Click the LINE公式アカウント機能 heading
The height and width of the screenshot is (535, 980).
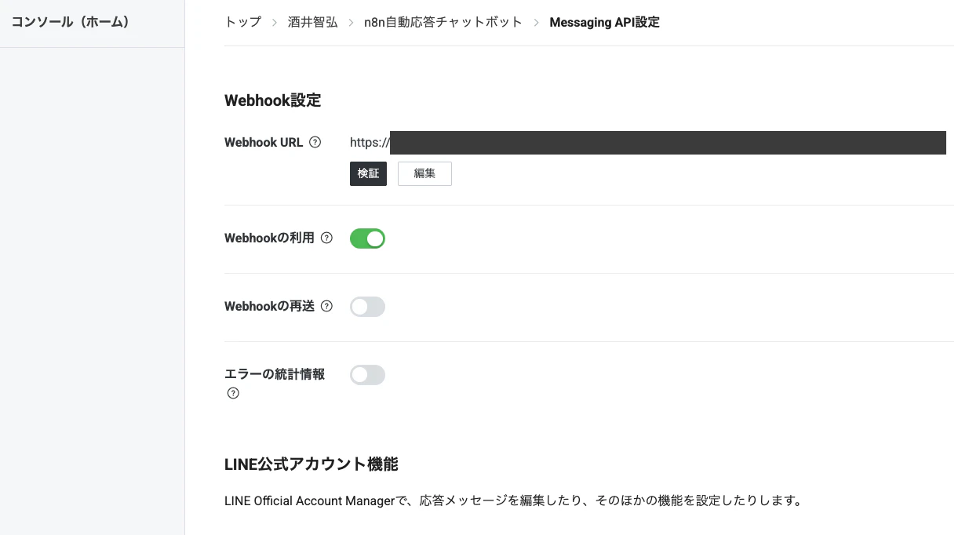click(311, 464)
